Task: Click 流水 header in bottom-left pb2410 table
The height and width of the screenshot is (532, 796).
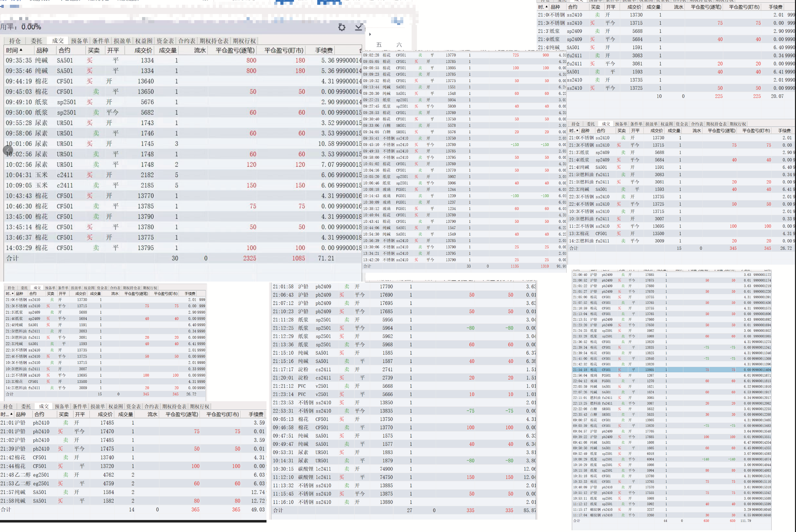Action: coord(152,414)
